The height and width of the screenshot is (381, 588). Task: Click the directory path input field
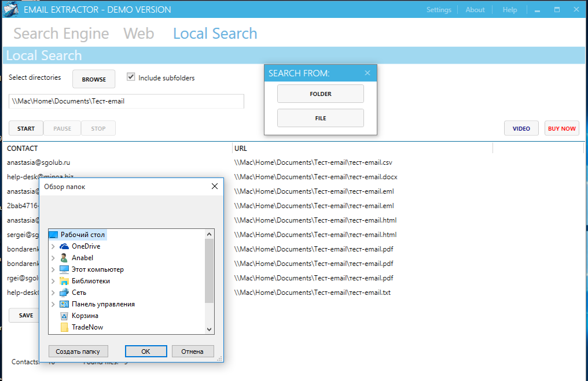pyautogui.click(x=126, y=101)
